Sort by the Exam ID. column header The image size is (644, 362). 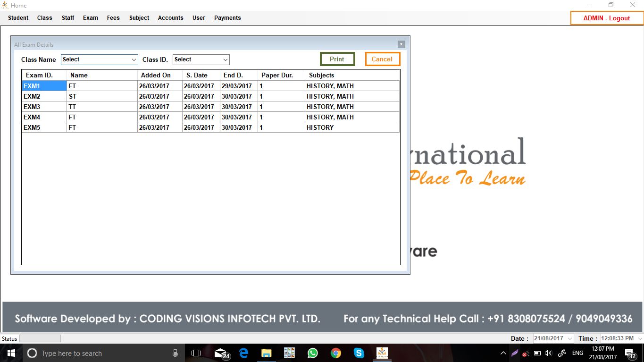pyautogui.click(x=44, y=75)
